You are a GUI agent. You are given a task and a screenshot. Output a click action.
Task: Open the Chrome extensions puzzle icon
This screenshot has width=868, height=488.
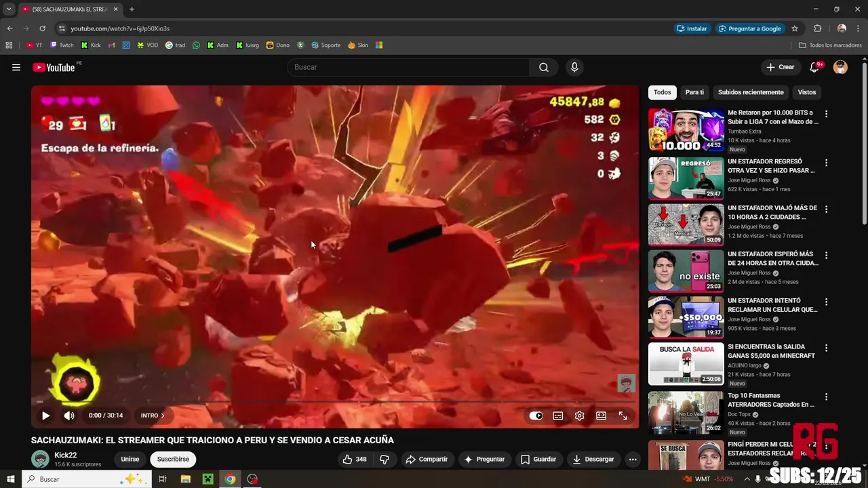tap(817, 28)
